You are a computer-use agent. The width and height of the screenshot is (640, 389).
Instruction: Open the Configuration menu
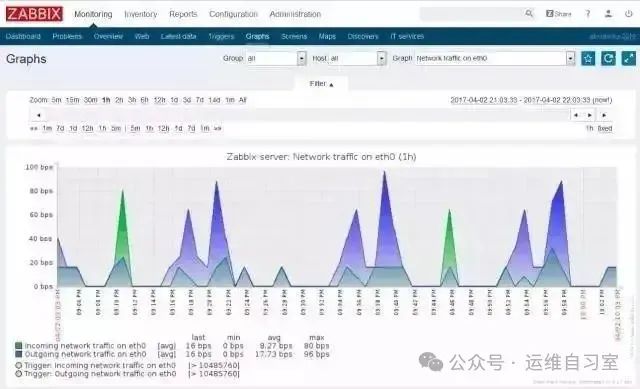233,14
